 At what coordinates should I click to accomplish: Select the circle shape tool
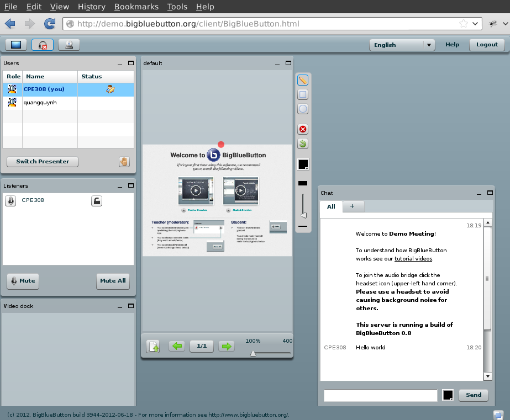(x=303, y=109)
